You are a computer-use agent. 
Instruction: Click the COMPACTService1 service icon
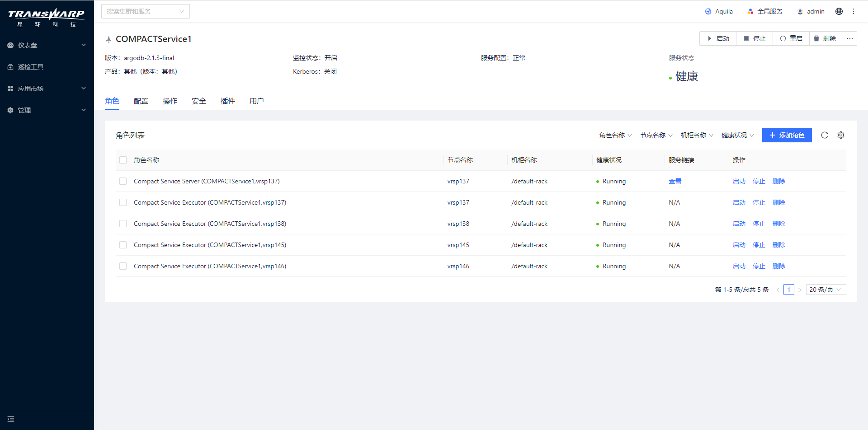108,39
